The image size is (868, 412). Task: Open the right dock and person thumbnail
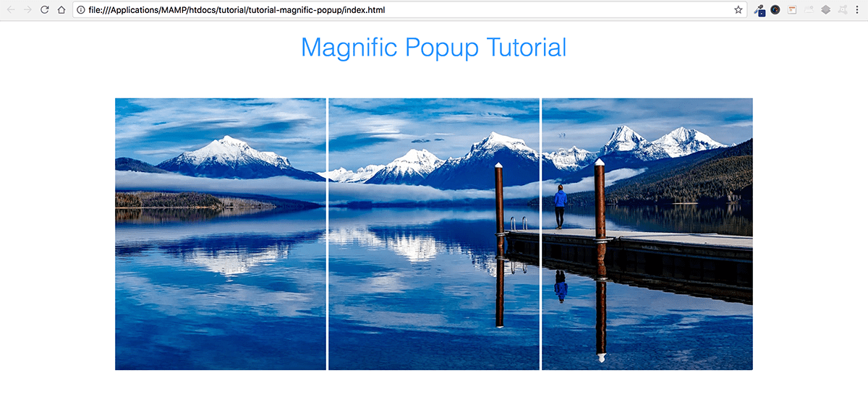[x=647, y=234]
